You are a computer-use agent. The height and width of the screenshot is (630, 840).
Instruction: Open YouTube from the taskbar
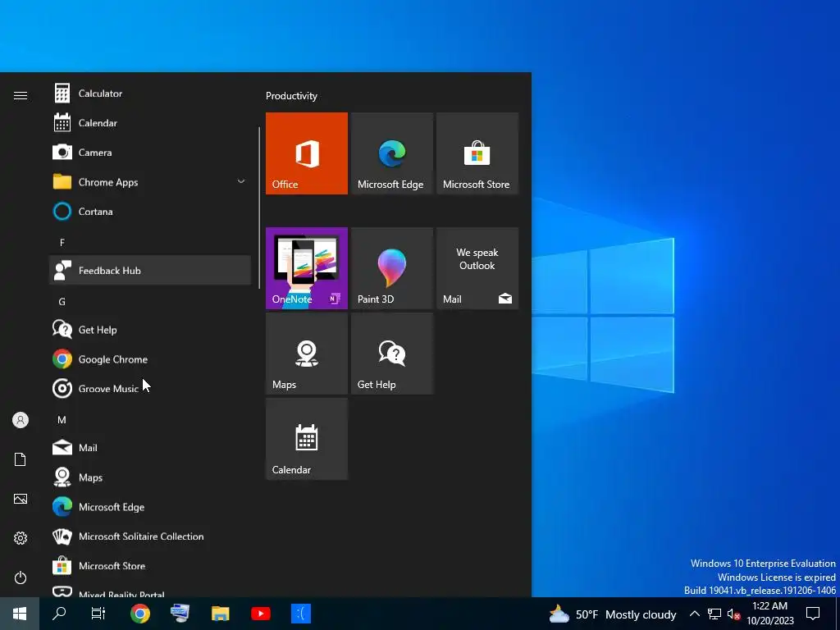pos(260,614)
